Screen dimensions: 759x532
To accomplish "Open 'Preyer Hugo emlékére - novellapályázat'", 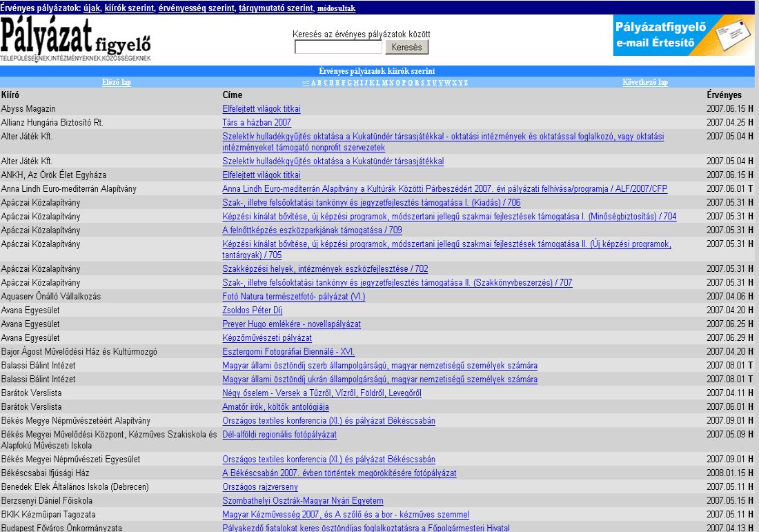I will point(291,324).
